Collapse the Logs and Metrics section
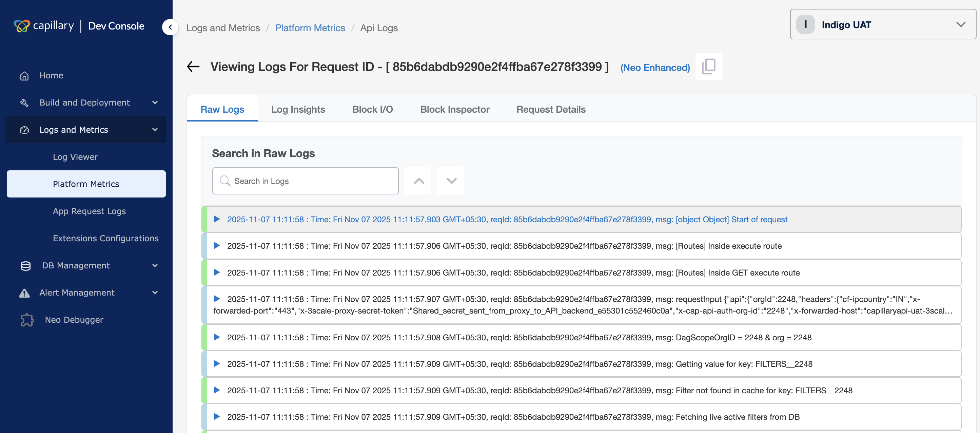 (x=155, y=130)
